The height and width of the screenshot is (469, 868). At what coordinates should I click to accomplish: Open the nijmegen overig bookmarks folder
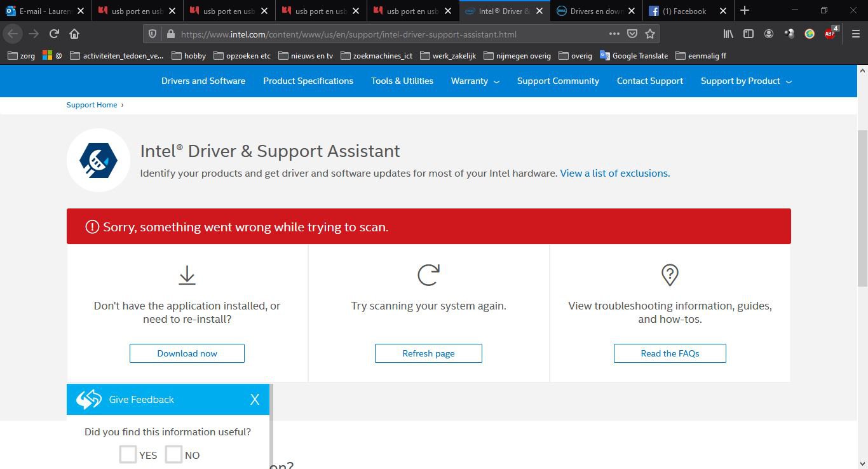point(517,55)
